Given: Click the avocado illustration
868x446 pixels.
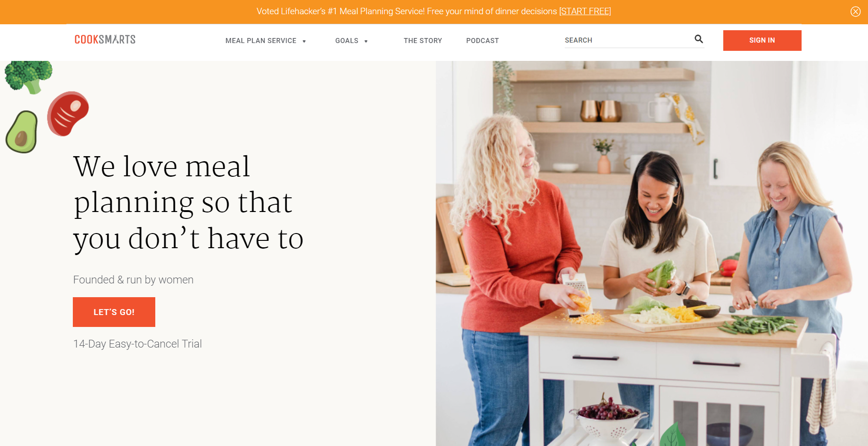Looking at the screenshot, I should pos(22,132).
